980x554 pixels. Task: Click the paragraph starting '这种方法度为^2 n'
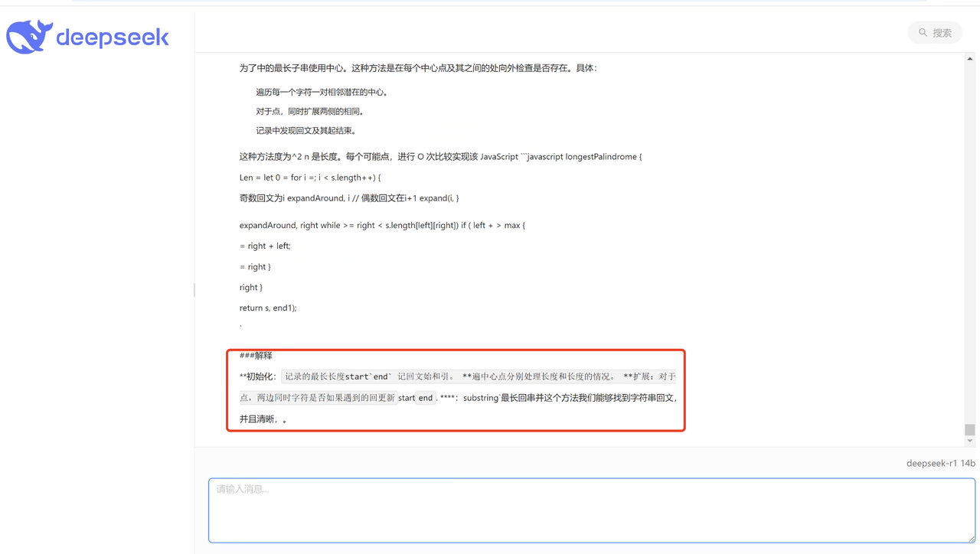click(x=441, y=157)
